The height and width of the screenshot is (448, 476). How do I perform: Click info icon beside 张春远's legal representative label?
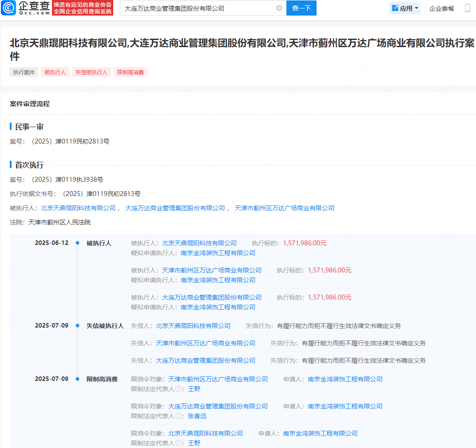click(x=178, y=416)
